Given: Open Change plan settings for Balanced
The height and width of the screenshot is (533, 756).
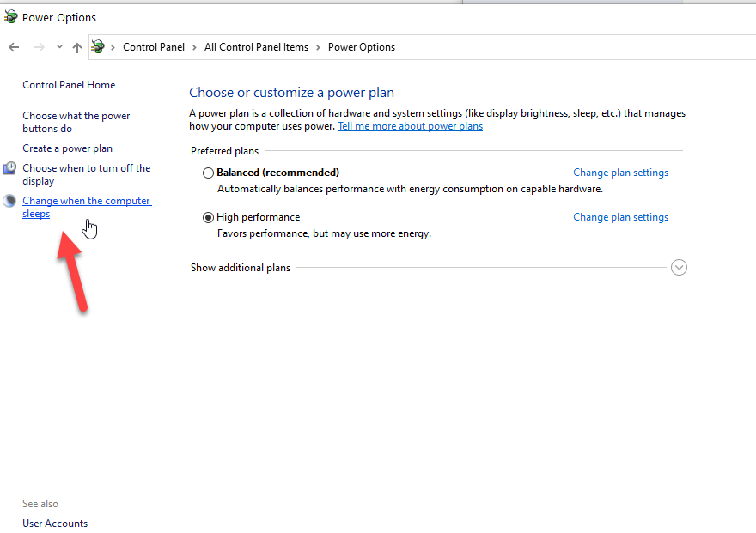Looking at the screenshot, I should pyautogui.click(x=620, y=173).
